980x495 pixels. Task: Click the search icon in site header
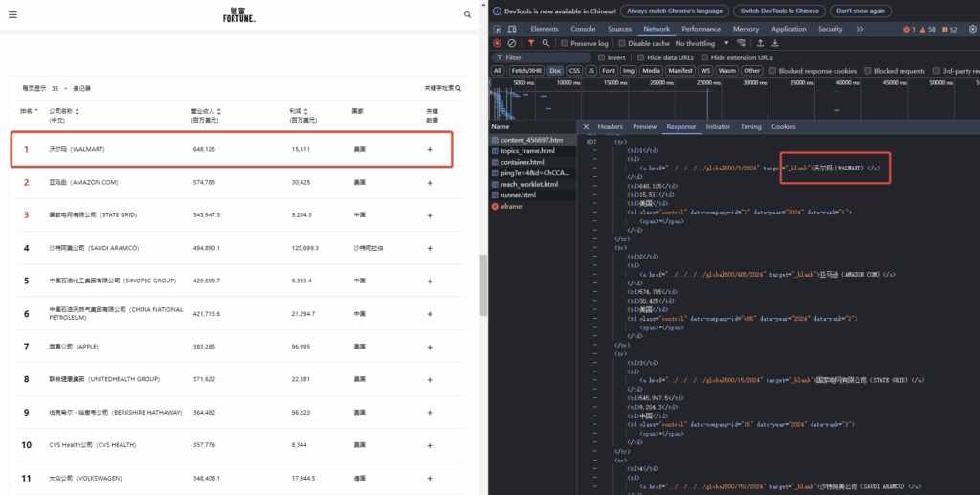[467, 15]
